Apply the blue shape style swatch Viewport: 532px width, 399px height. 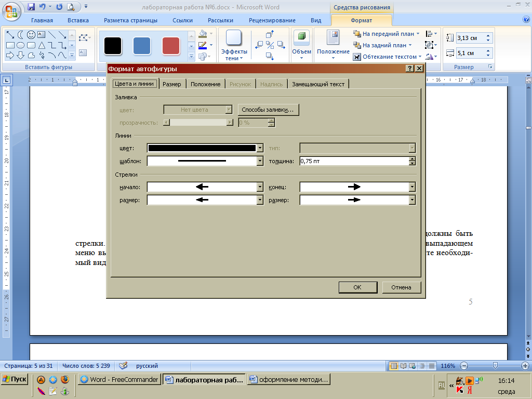142,46
